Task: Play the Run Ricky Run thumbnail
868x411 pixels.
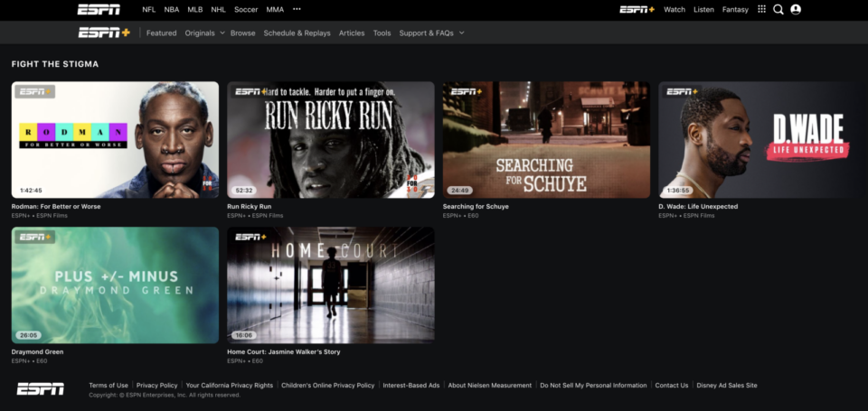Action: click(331, 140)
